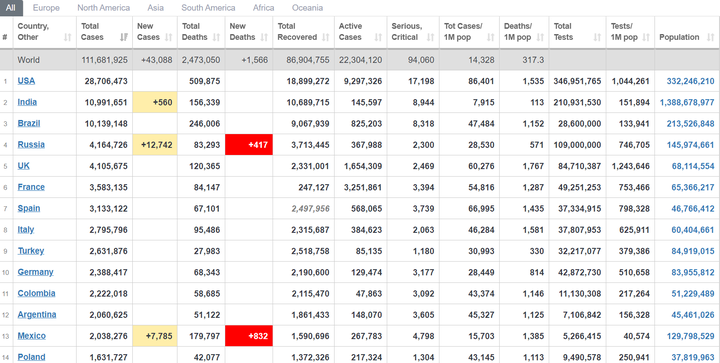
Task: Open Germany population link 83,955,812
Action: 693,272
